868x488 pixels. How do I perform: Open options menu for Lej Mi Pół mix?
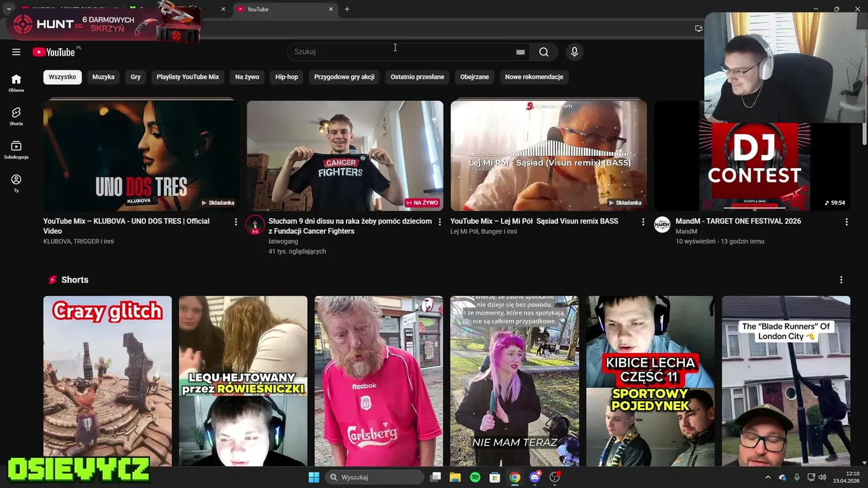643,222
